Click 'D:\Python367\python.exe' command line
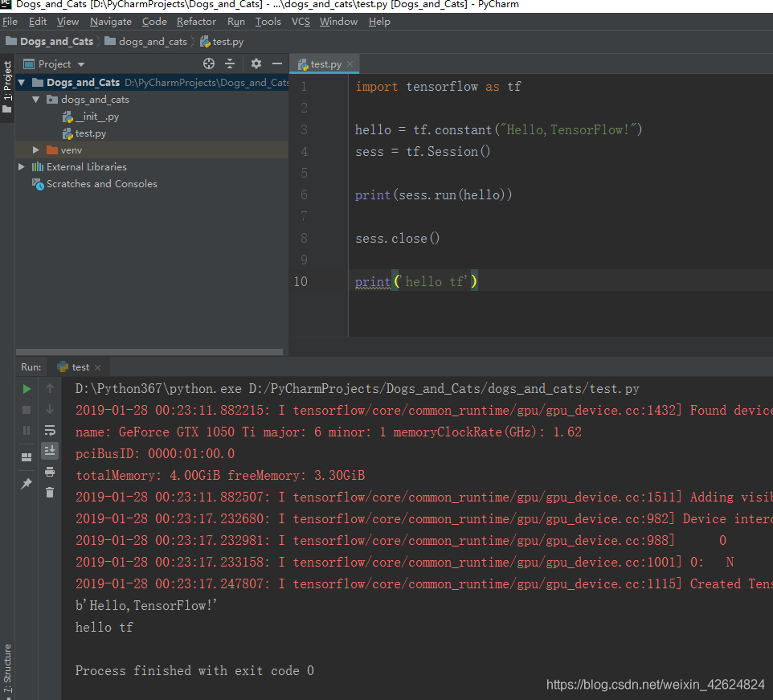Image resolution: width=773 pixels, height=700 pixels. pos(357,389)
